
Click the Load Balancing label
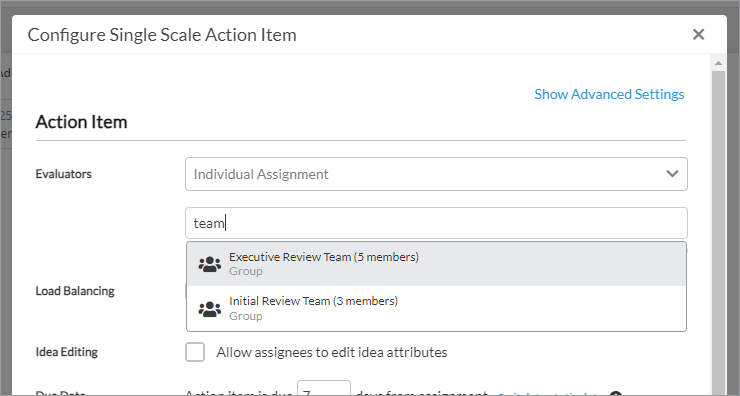pos(75,291)
